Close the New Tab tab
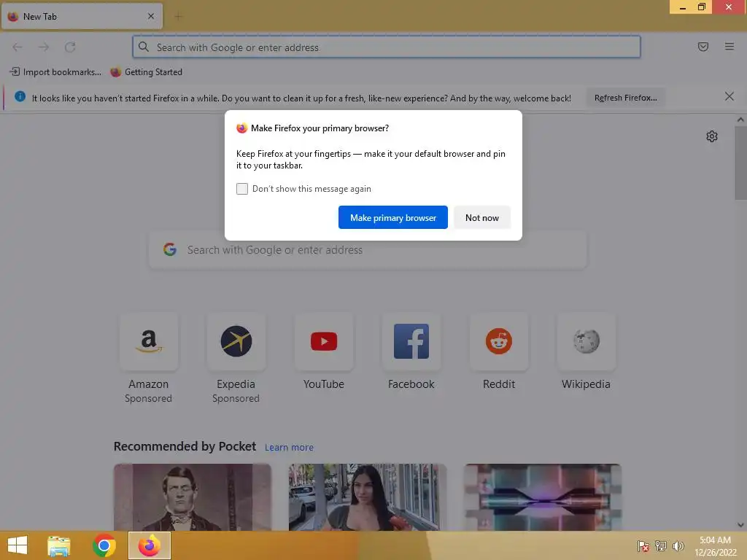 click(x=151, y=16)
